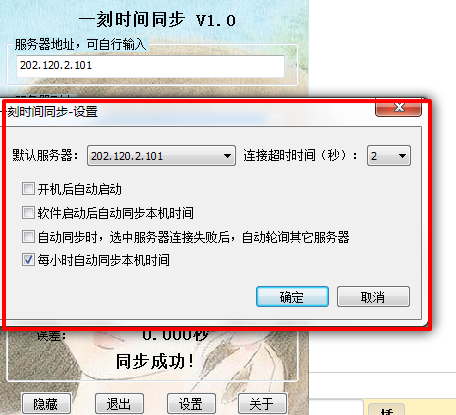The image size is (456, 415).
Task: Open settings with the 设置 button
Action: [191, 404]
